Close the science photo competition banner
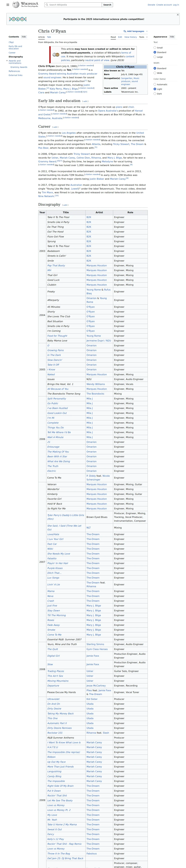The height and width of the screenshot is (868, 186). (178, 15)
